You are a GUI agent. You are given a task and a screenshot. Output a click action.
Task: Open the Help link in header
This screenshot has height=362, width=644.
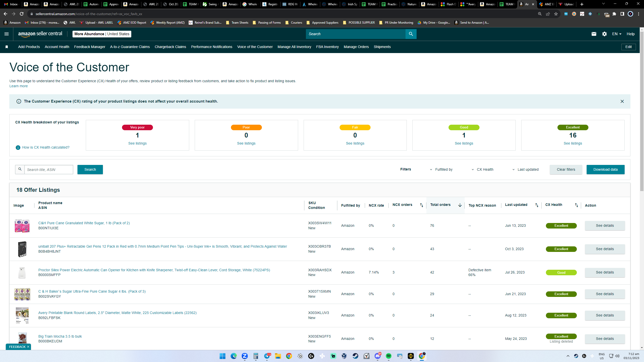[x=631, y=34]
